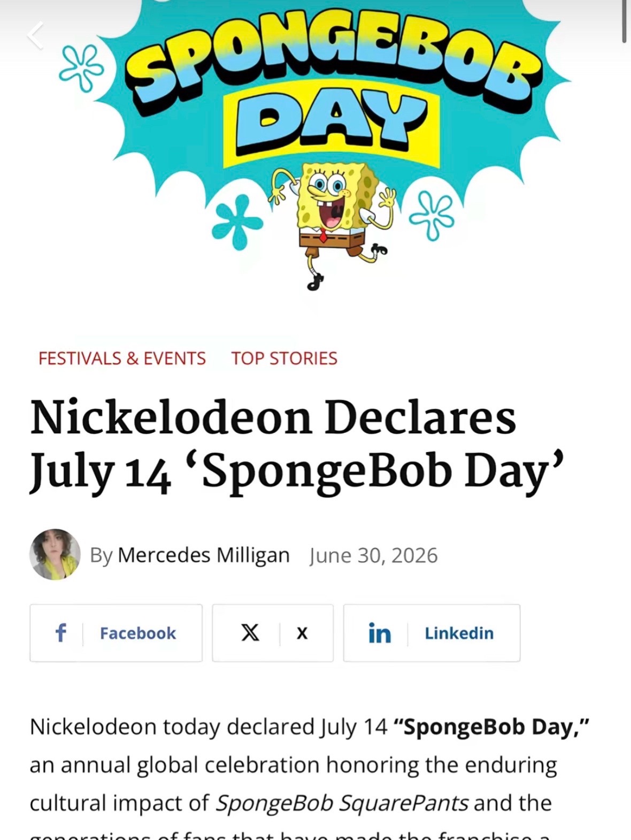Click the page scrollbar handle

624,21
